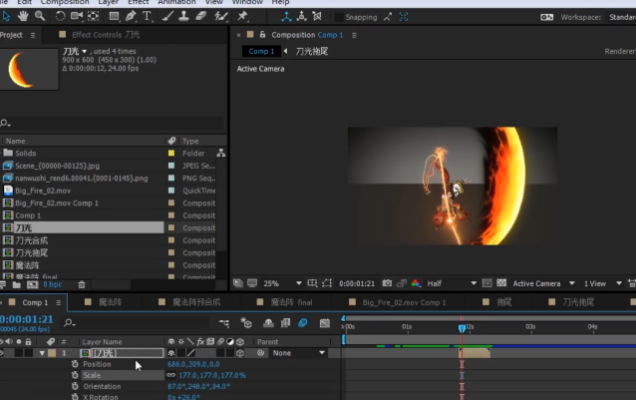This screenshot has width=636, height=400.
Task: Click Draft 3D icon in timeline
Action: [x=246, y=323]
